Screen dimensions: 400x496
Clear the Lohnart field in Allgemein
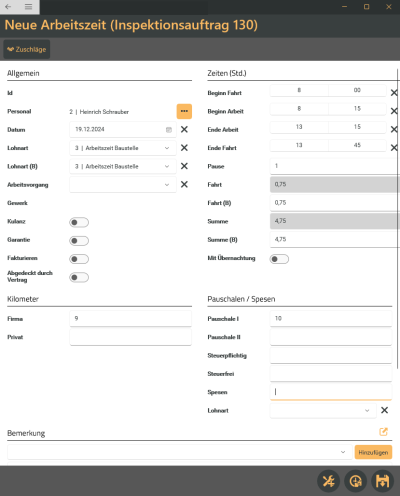point(184,148)
